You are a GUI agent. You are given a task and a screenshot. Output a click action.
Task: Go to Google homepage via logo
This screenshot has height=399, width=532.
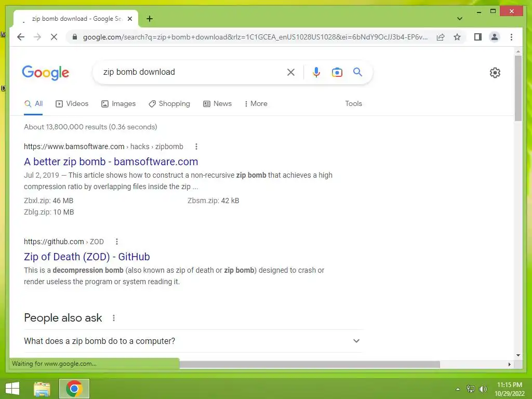tap(46, 73)
